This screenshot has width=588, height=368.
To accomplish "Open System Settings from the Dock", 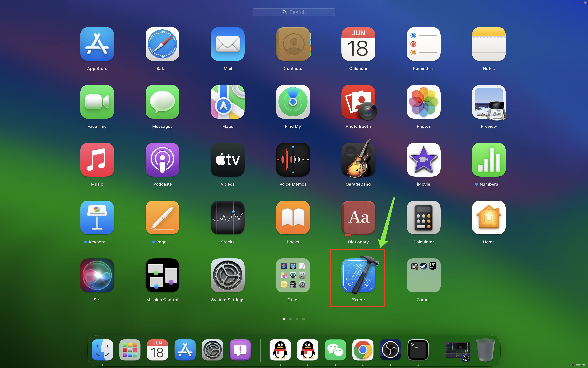I will pyautogui.click(x=213, y=350).
